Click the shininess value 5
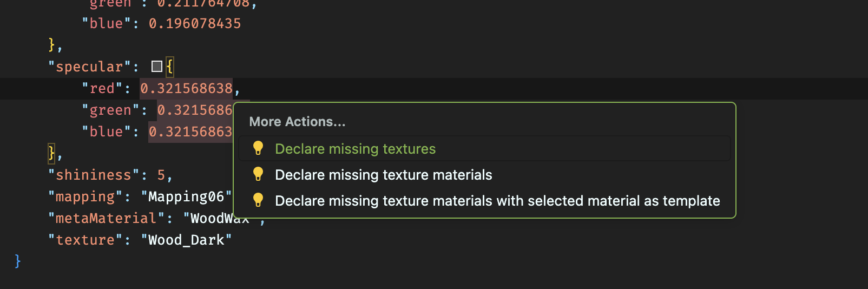The image size is (868, 289). click(161, 175)
